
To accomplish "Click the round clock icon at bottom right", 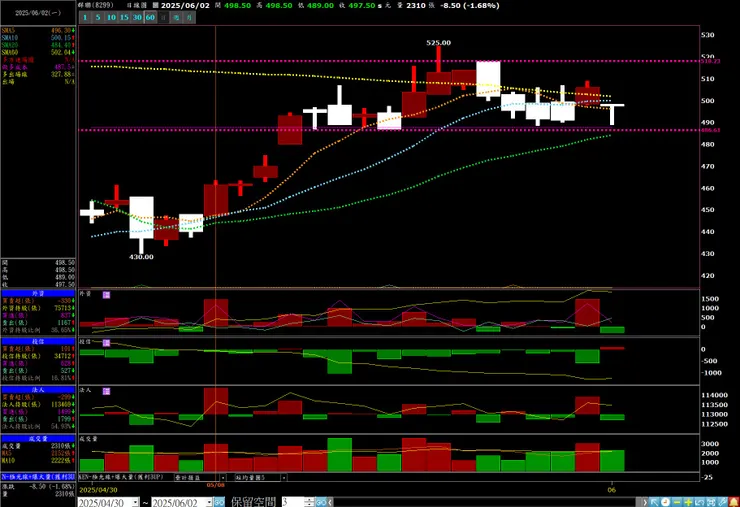I will pyautogui.click(x=665, y=502).
